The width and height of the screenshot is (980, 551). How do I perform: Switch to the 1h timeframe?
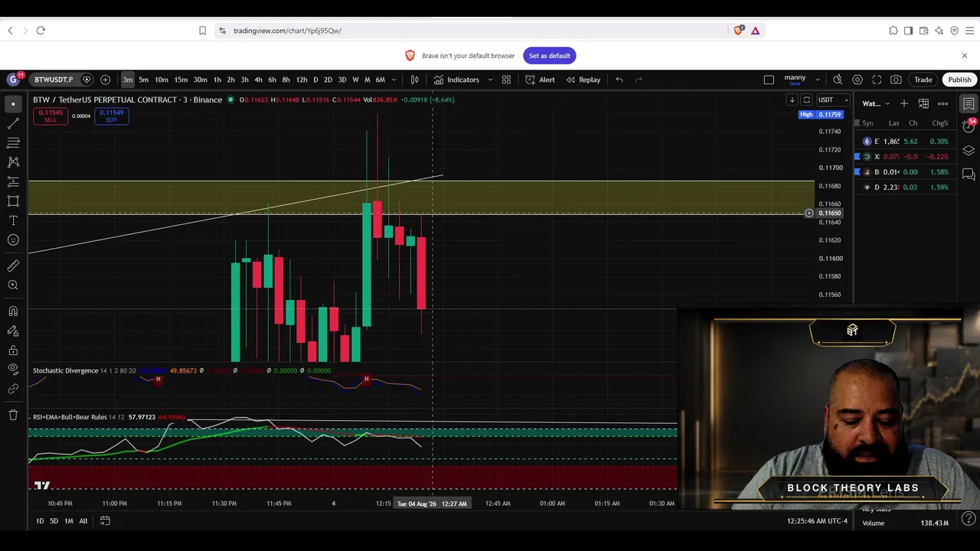pyautogui.click(x=217, y=80)
